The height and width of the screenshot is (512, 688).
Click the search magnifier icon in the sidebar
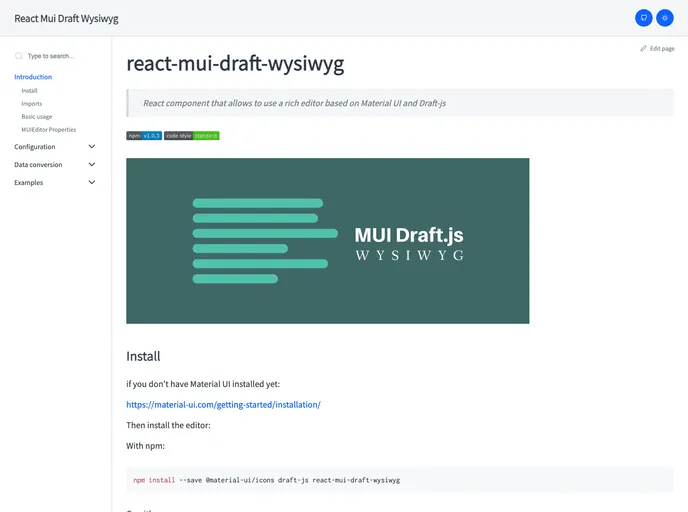click(x=18, y=56)
